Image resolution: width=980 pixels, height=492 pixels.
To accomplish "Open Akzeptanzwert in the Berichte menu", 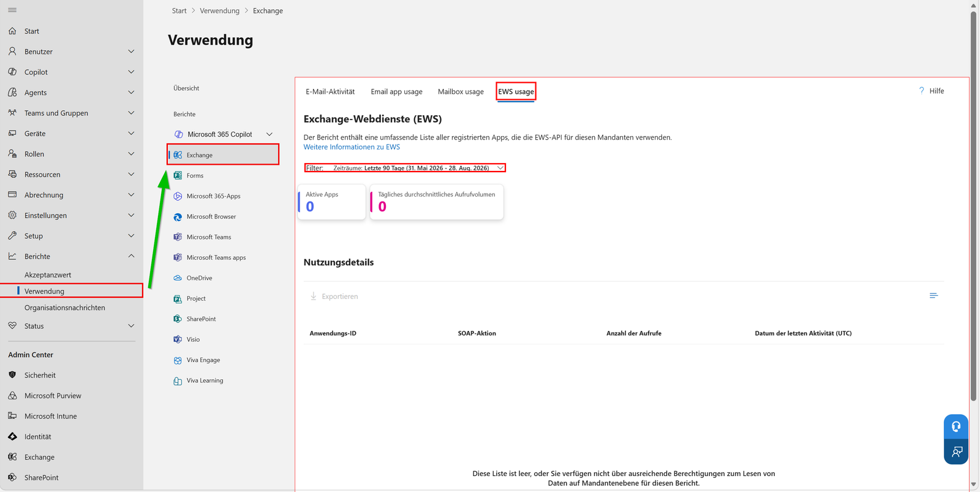I will (48, 275).
